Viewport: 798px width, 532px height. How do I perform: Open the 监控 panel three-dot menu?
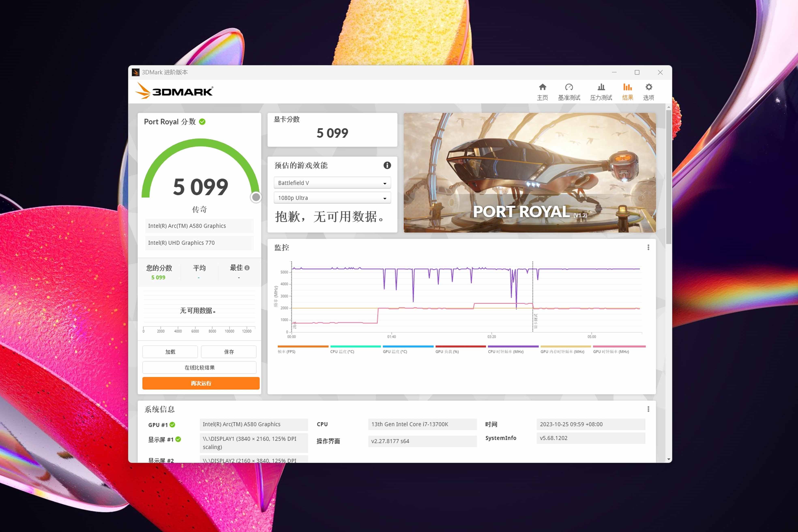(x=648, y=247)
